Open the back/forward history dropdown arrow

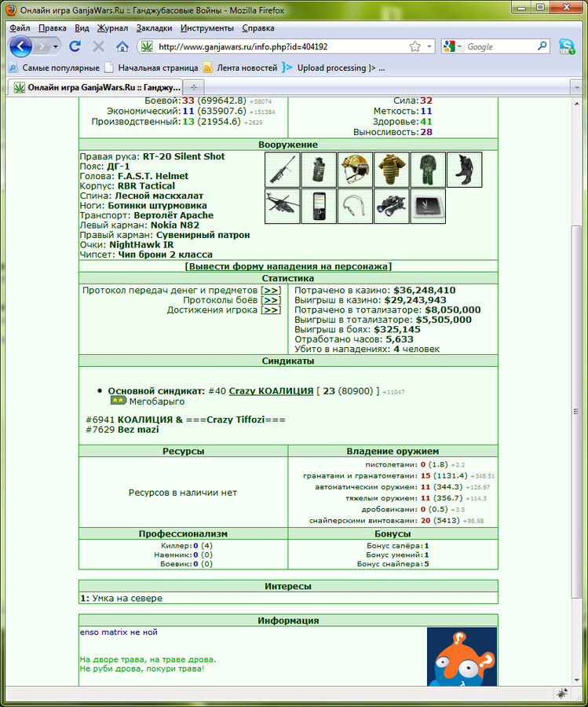click(x=56, y=46)
